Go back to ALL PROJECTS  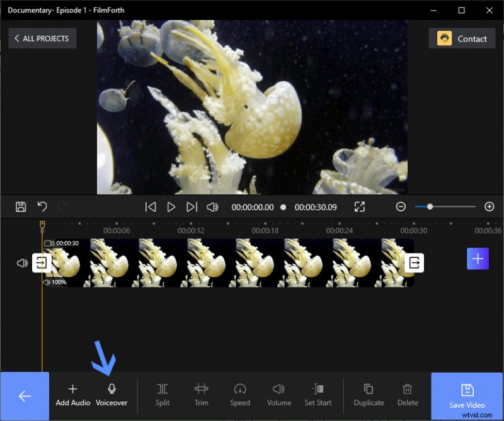click(42, 38)
